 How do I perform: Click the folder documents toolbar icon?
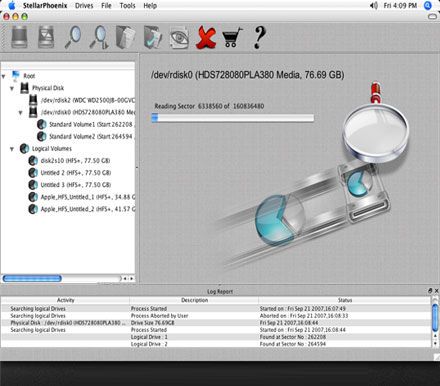pyautogui.click(x=126, y=37)
